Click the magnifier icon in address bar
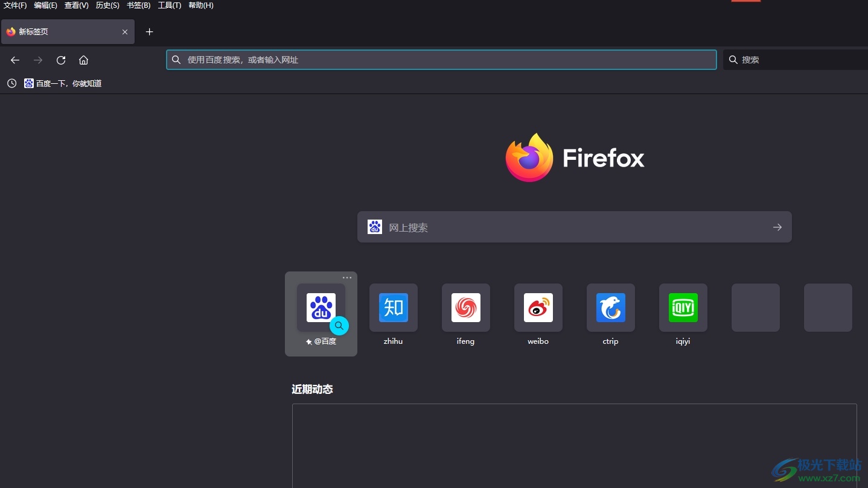This screenshot has width=868, height=488. (176, 60)
